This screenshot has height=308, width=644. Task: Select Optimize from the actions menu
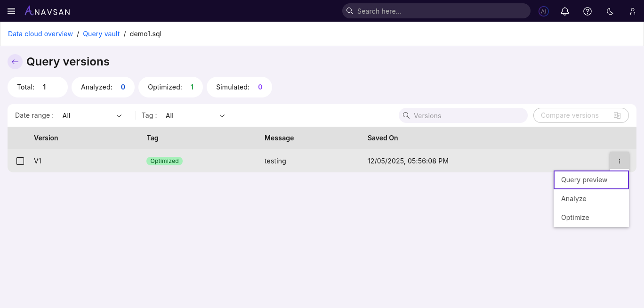(x=575, y=217)
